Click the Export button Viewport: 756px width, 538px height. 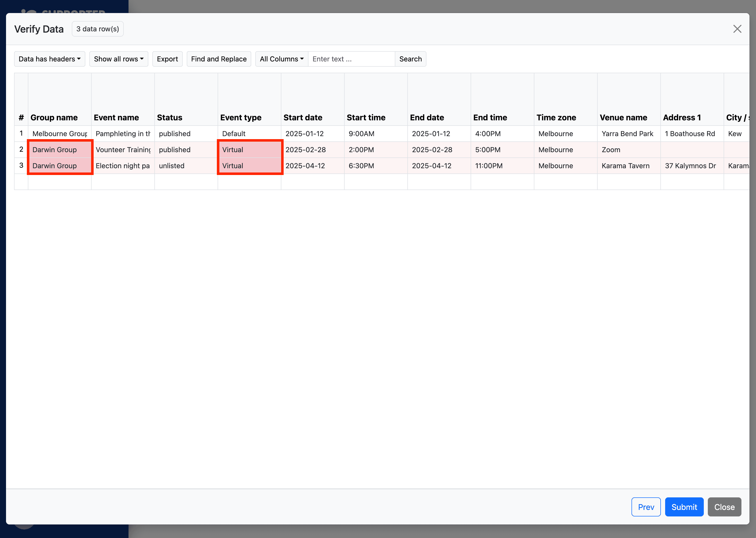[167, 59]
